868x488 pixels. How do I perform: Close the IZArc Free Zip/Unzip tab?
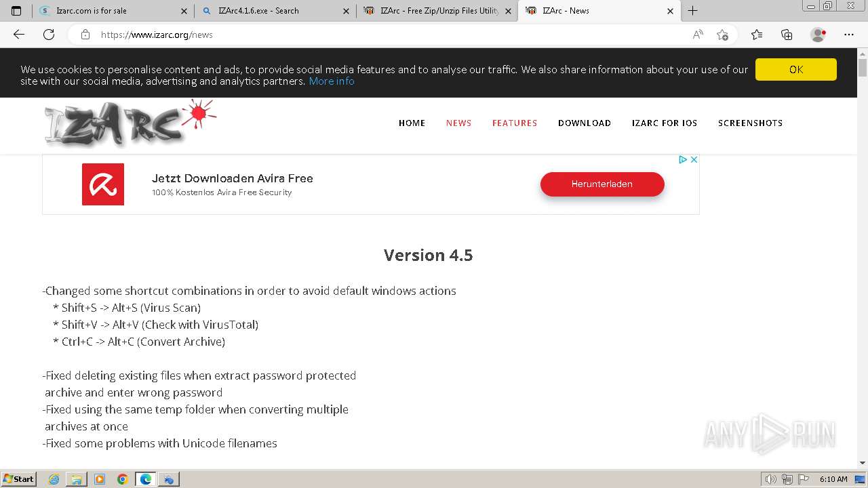click(x=508, y=11)
